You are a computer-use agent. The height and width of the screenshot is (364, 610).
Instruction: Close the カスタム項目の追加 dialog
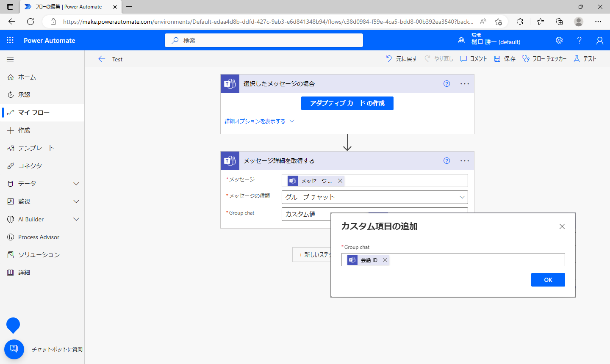click(562, 226)
